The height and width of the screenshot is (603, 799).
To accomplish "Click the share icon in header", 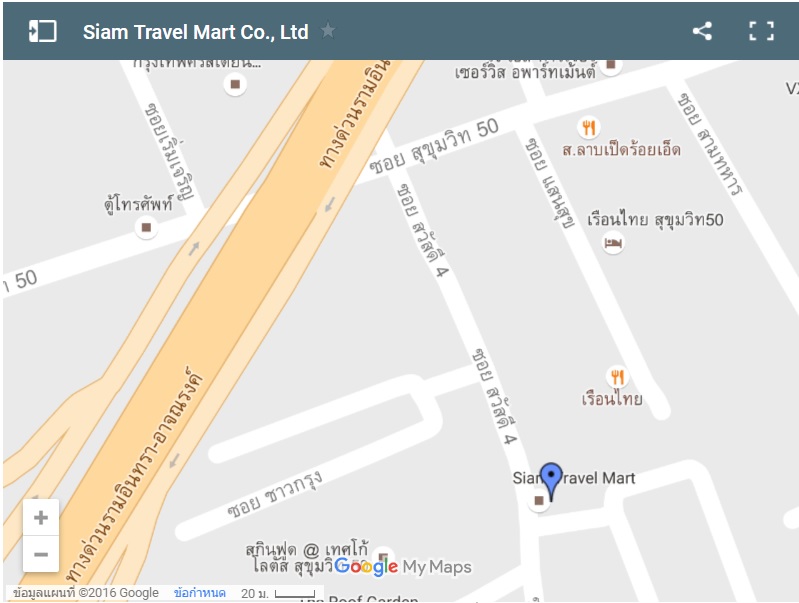I will 702,31.
